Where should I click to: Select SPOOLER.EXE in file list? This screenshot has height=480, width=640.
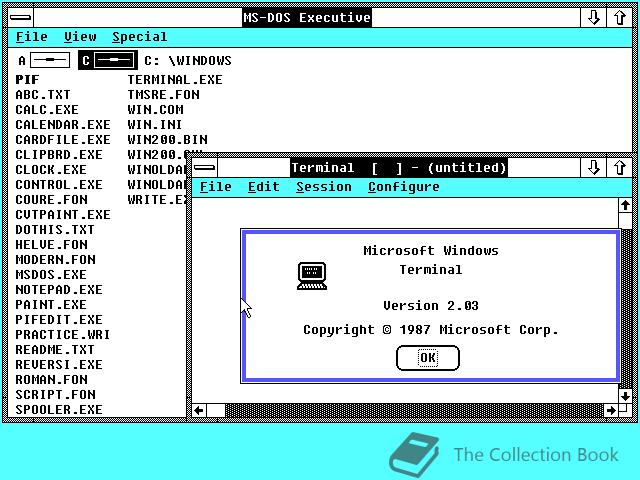pyautogui.click(x=59, y=410)
